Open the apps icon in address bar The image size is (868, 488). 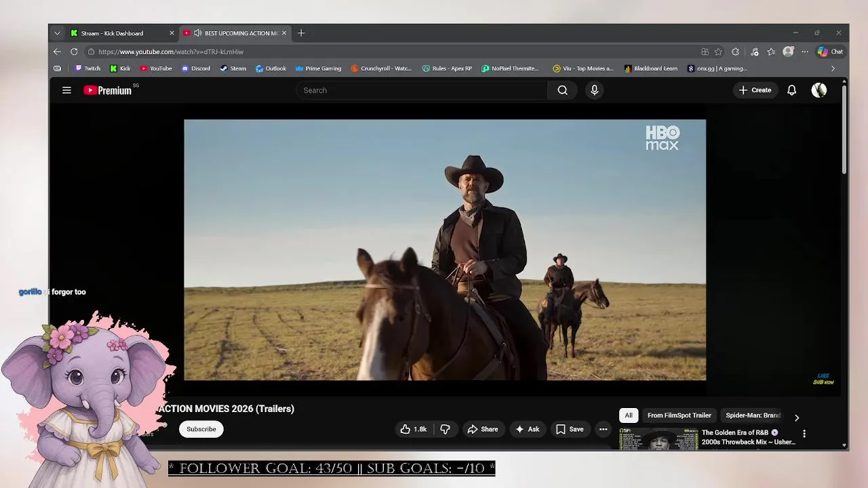tap(705, 52)
